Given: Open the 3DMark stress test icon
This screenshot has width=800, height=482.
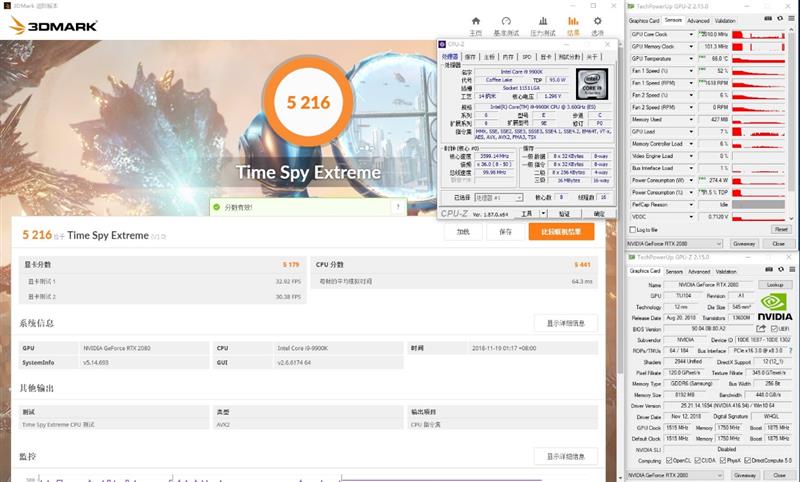Looking at the screenshot, I should click(x=543, y=21).
